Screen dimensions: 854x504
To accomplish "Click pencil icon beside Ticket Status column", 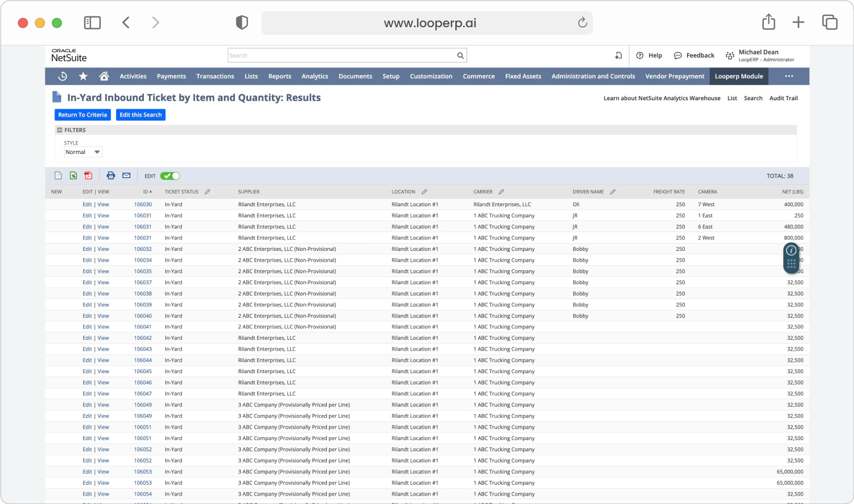I will (x=207, y=192).
